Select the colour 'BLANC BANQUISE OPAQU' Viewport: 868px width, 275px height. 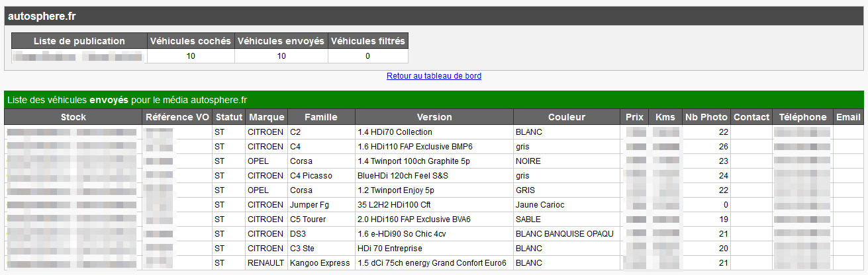(x=565, y=234)
